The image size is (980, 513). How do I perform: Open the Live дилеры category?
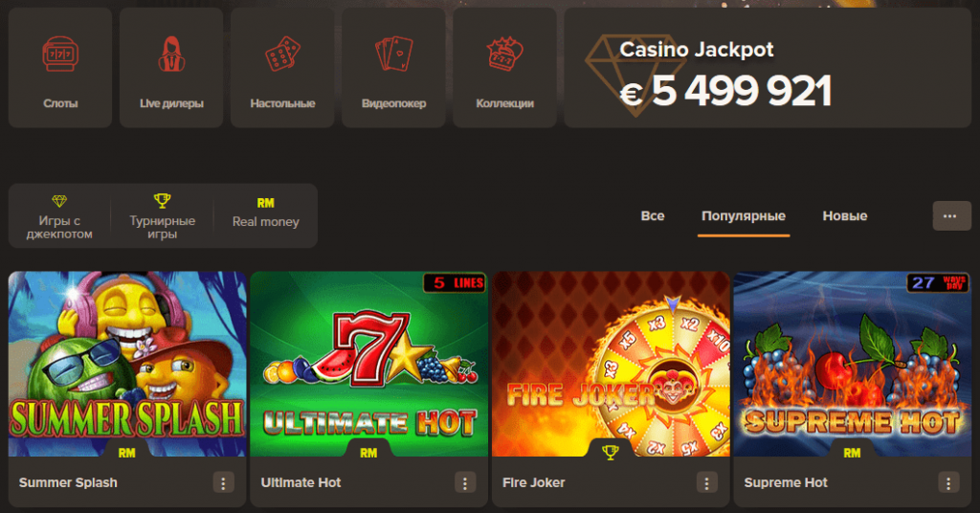(171, 68)
